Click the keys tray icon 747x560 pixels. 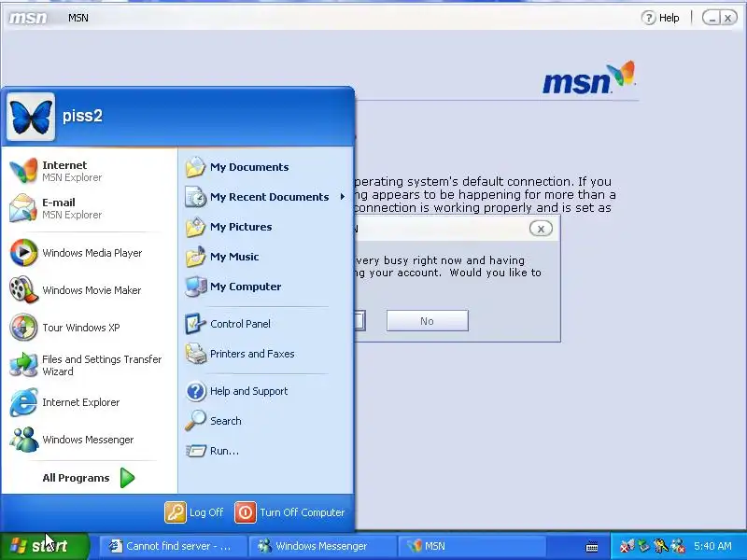click(x=661, y=546)
